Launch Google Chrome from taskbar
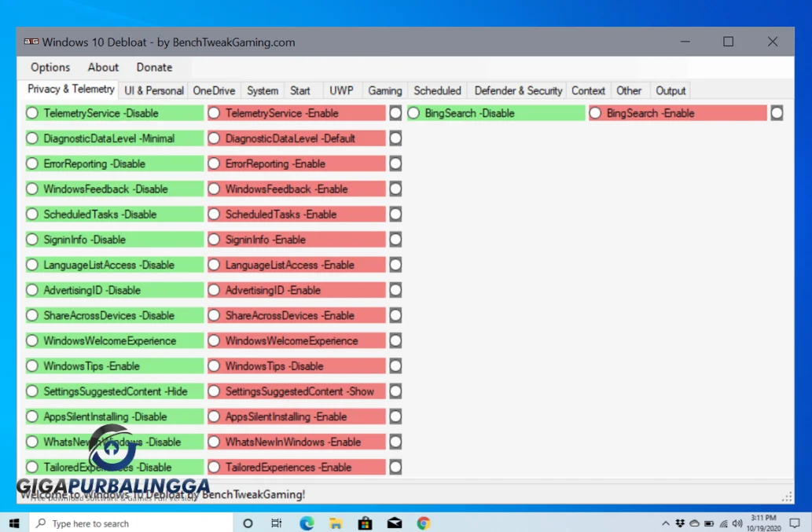This screenshot has width=812, height=532. 424,523
